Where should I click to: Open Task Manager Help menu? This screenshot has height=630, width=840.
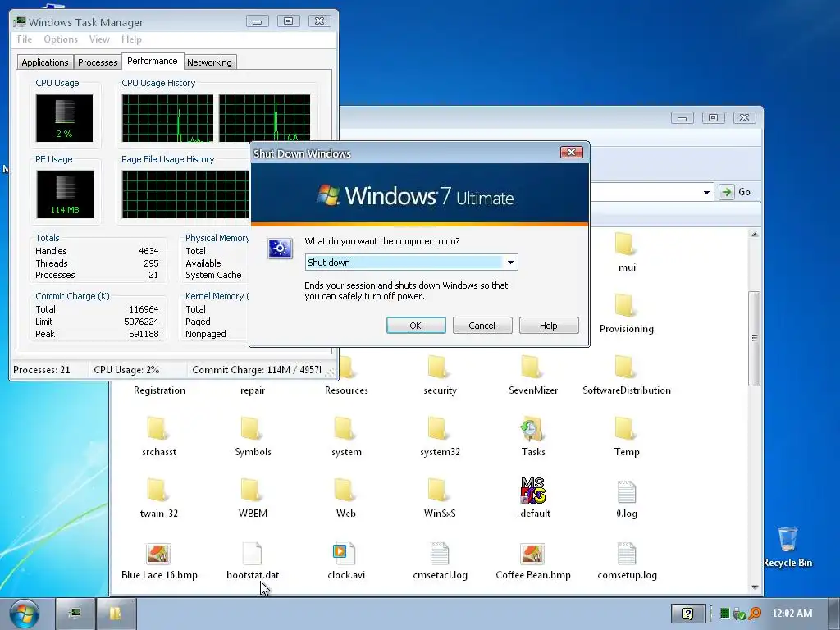(131, 39)
